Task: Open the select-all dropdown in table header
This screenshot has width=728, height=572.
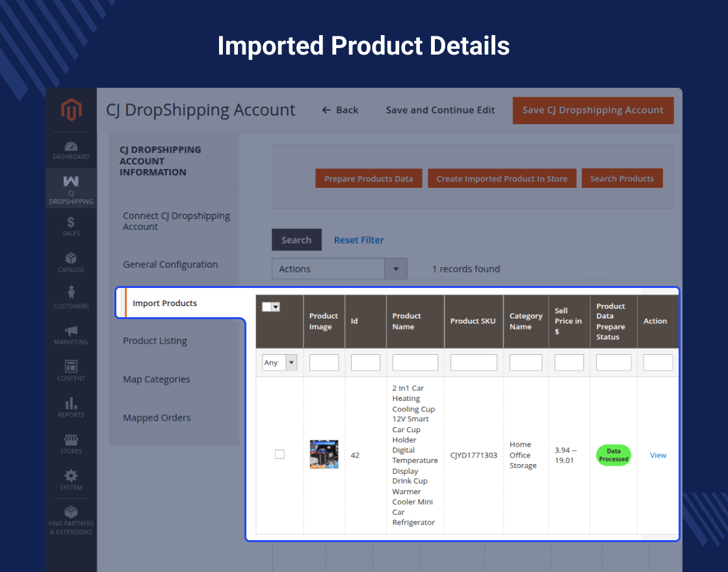Action: [271, 307]
